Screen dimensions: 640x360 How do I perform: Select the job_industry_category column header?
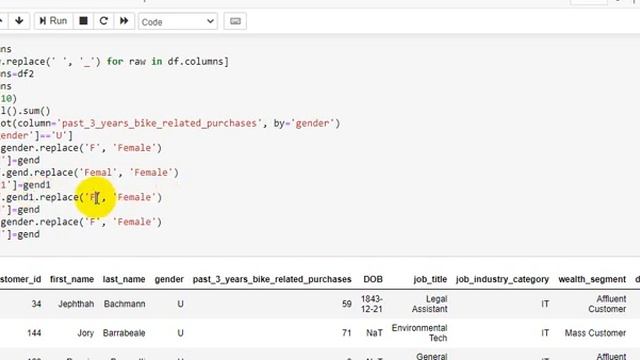(x=502, y=279)
